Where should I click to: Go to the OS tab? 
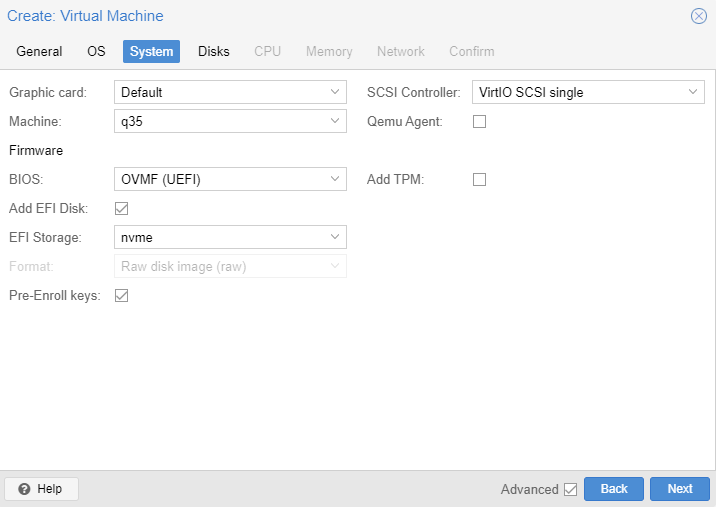click(96, 51)
